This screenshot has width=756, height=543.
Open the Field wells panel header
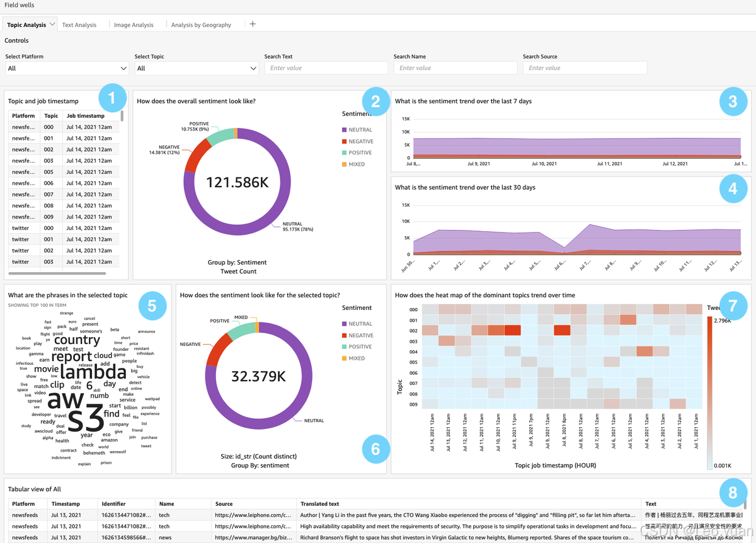19,5
